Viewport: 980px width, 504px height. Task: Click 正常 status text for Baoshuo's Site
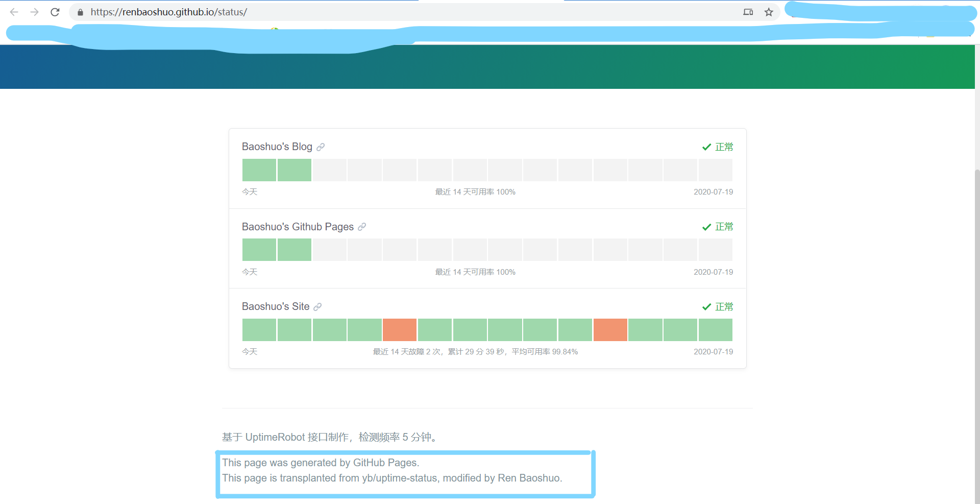pyautogui.click(x=724, y=307)
